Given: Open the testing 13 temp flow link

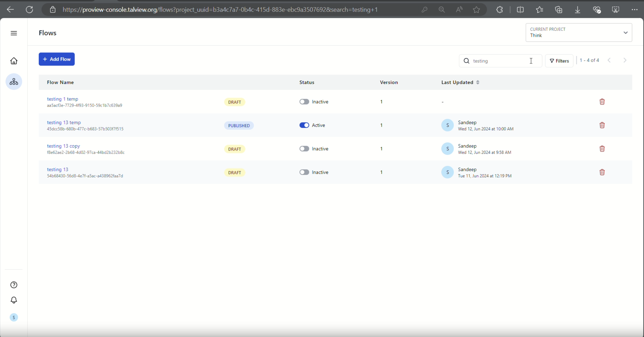Looking at the screenshot, I should [x=64, y=122].
